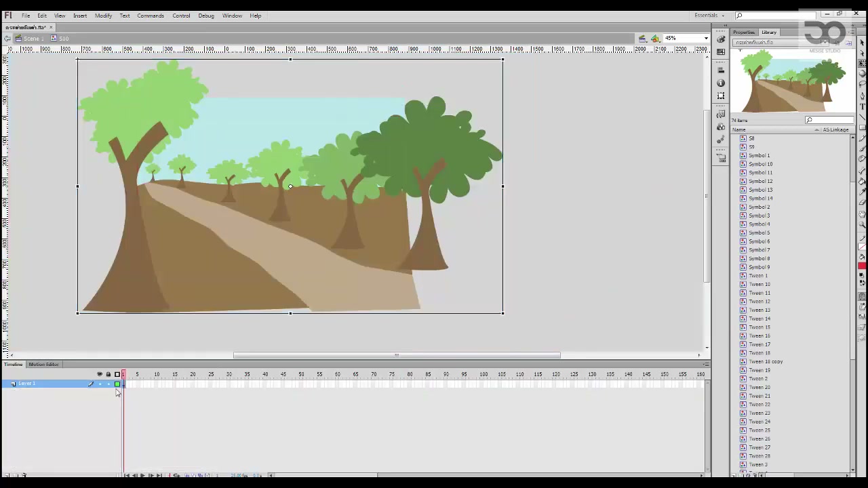
Task: Open the Info panel icon
Action: (721, 83)
